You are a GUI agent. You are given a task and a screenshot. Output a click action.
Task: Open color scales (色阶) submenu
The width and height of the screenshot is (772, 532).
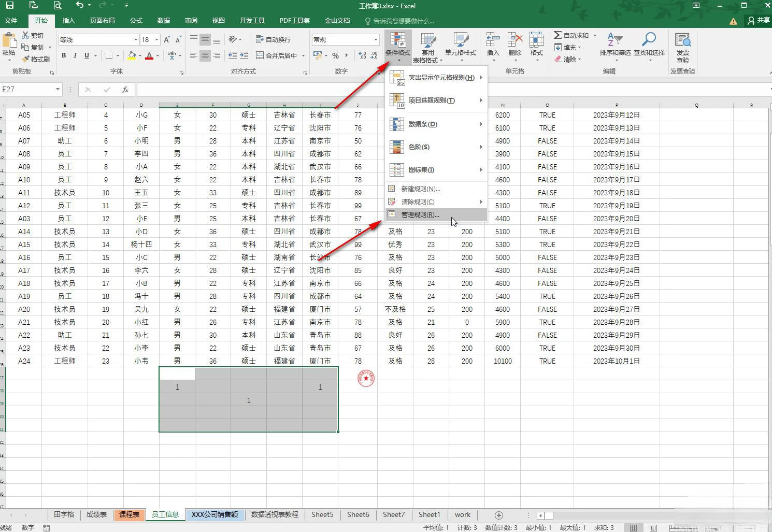click(x=436, y=147)
